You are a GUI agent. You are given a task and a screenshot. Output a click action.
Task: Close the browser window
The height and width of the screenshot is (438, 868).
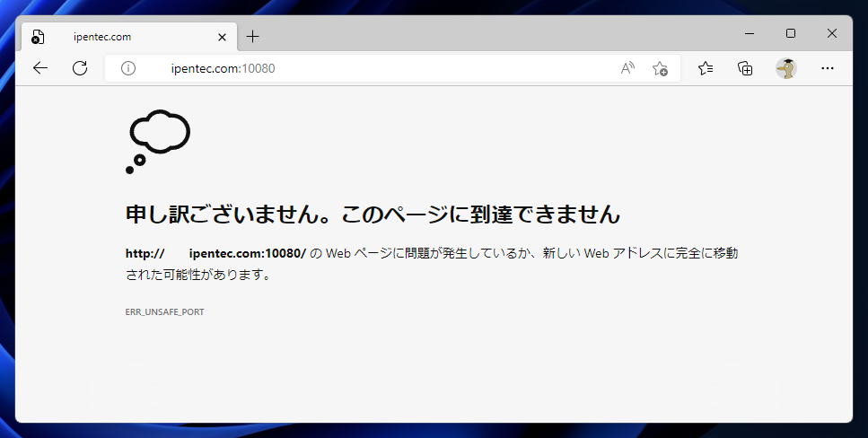coord(831,33)
